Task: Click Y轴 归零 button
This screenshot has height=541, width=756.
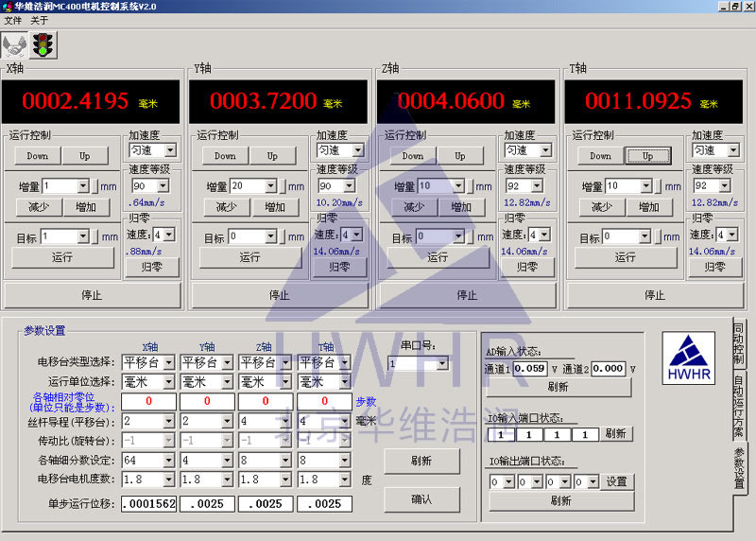Action: tap(339, 268)
